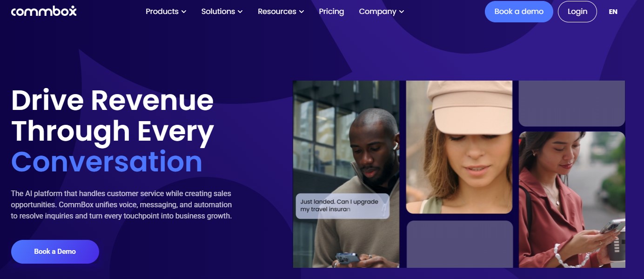Open the Products menu label
Screen dimensions: 644x279
(x=162, y=11)
